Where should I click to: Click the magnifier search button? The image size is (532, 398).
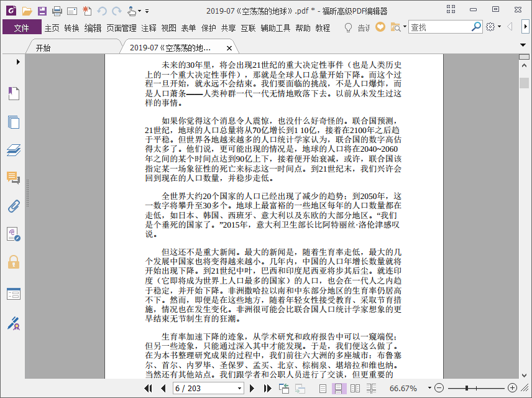tap(476, 27)
